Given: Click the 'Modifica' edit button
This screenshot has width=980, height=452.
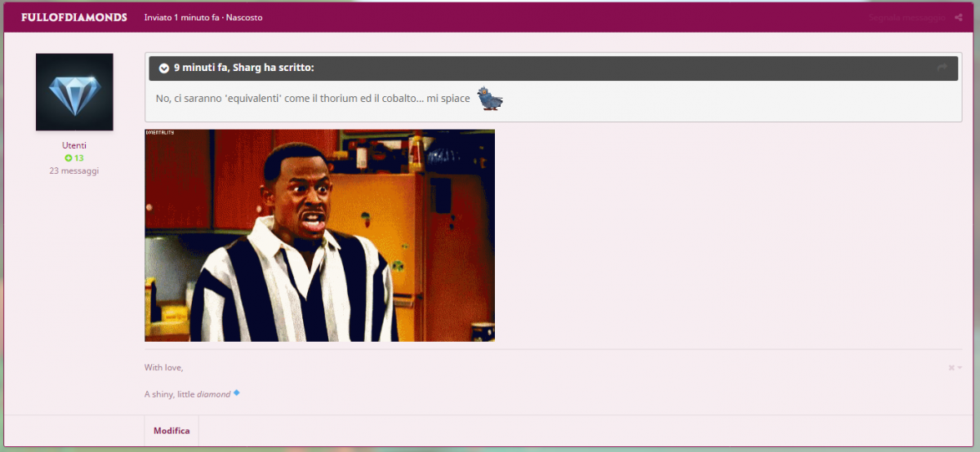Looking at the screenshot, I should tap(171, 431).
